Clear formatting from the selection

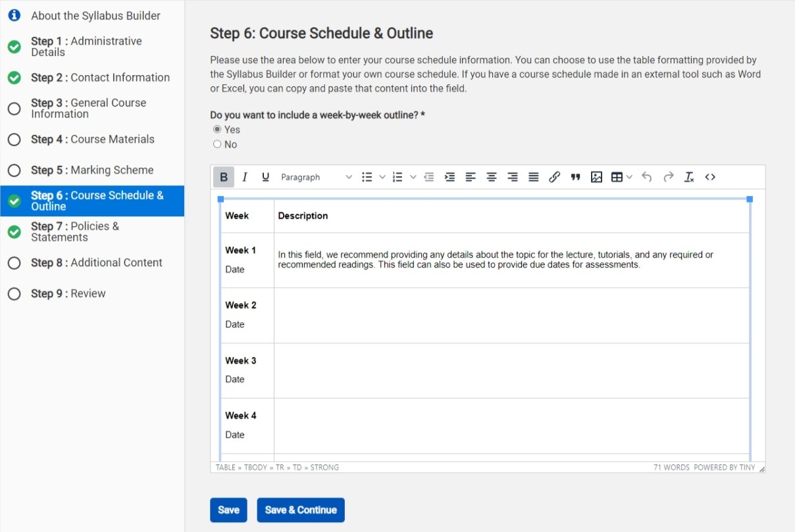point(689,177)
